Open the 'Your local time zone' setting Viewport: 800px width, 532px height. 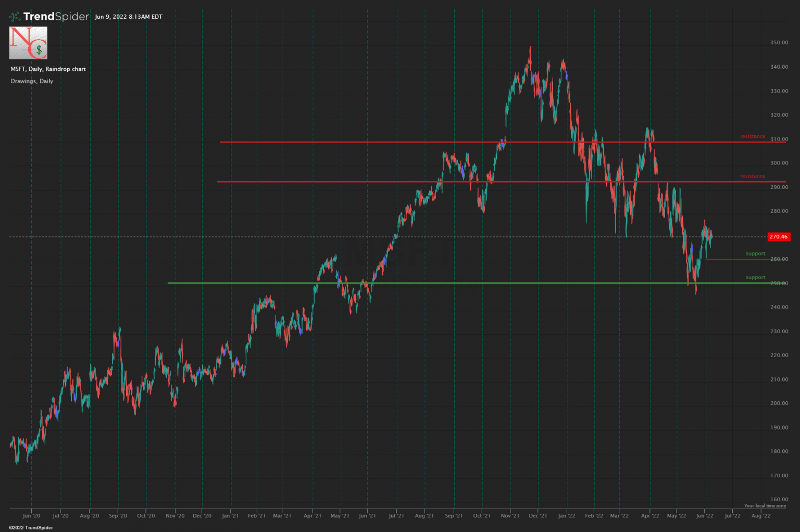[x=765, y=506]
